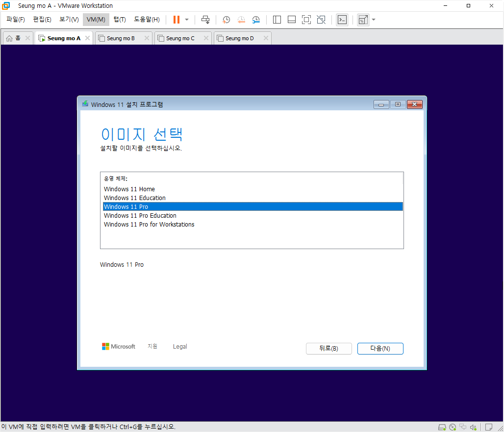Open the power options dropdown arrow
This screenshot has height=432, width=504.
(187, 20)
